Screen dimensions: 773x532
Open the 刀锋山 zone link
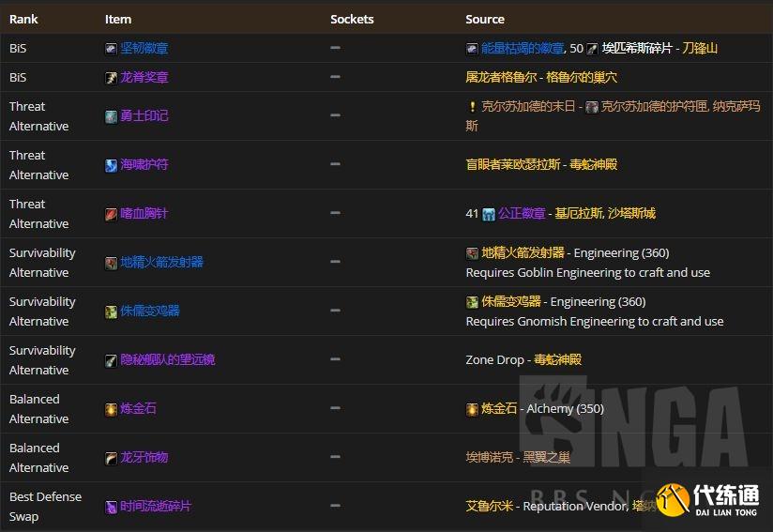point(700,48)
